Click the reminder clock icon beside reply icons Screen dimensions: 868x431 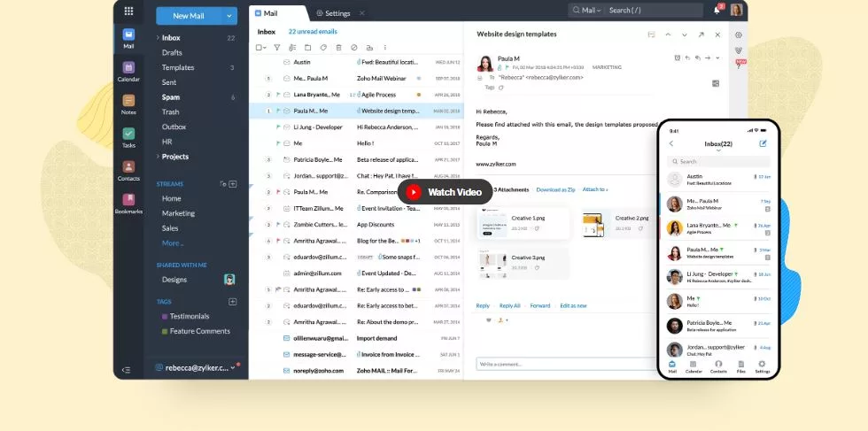point(678,58)
